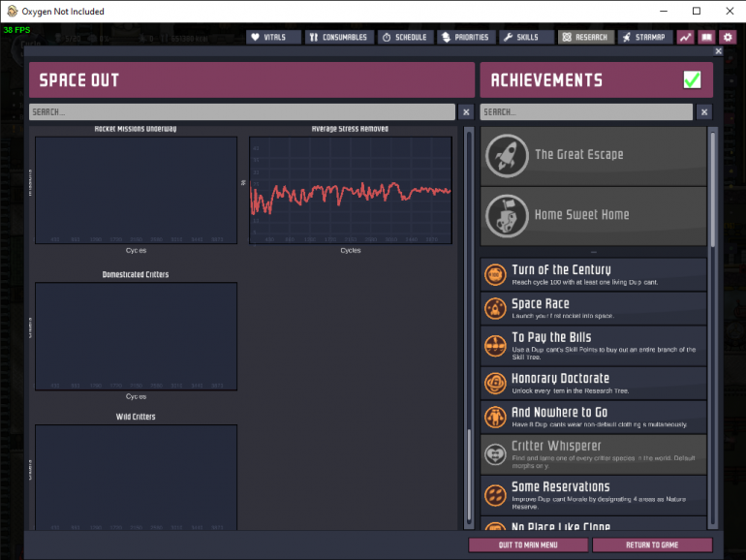Open the settings gear icon
The width and height of the screenshot is (746, 560).
[728, 37]
